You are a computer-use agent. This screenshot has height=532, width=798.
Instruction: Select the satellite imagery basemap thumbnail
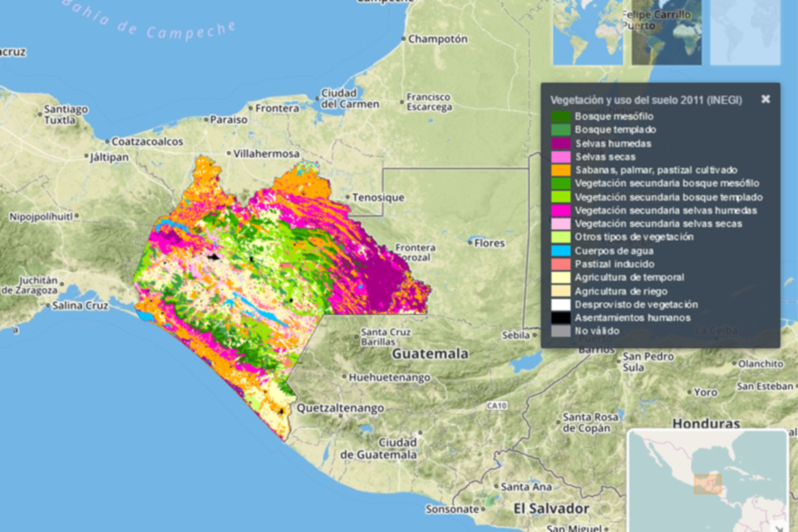[x=666, y=32]
